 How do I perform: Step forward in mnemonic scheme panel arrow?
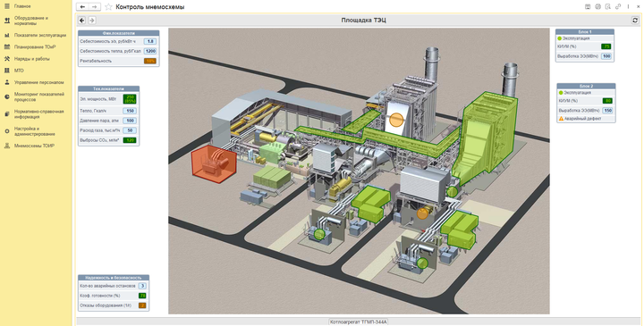[92, 20]
